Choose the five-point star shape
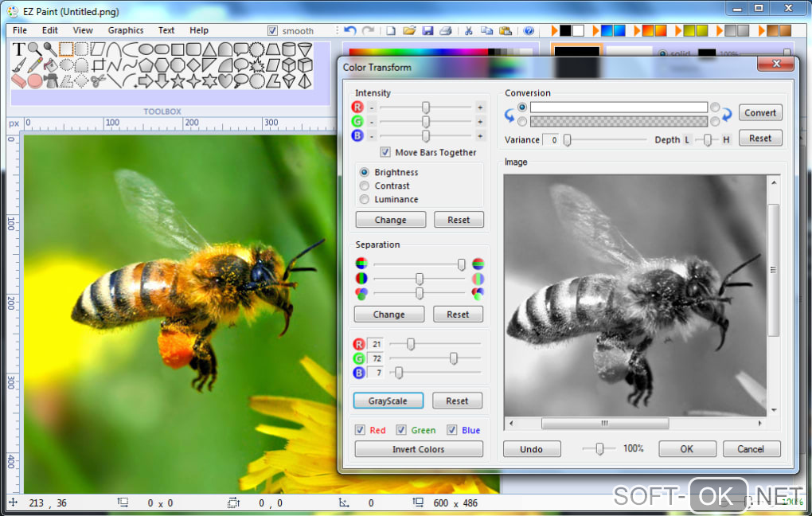The width and height of the screenshot is (812, 516). point(178,80)
